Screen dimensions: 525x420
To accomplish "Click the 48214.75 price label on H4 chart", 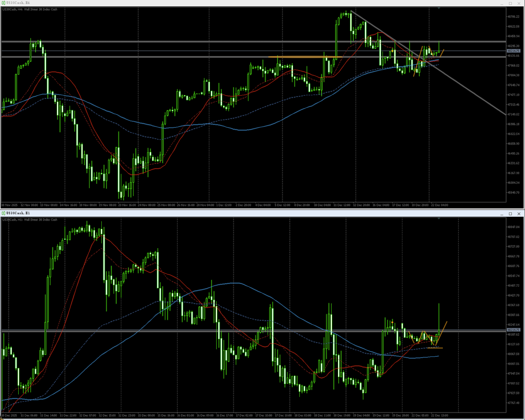I will click(x=514, y=51).
